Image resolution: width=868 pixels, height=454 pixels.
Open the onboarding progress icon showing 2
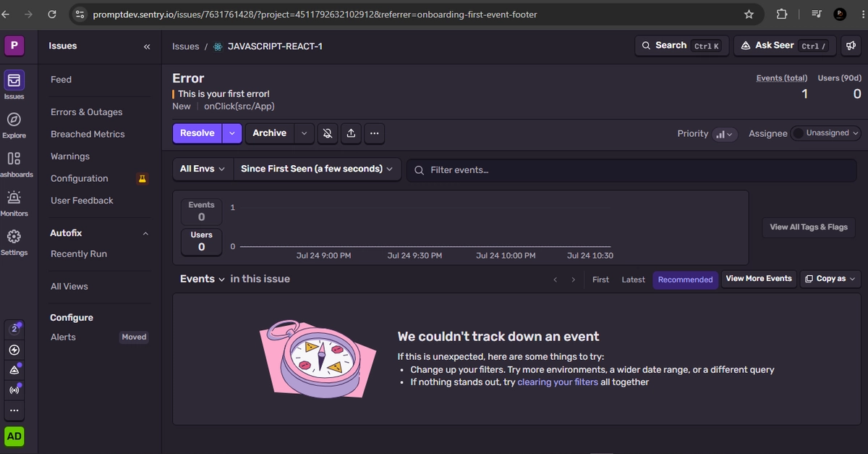coord(14,329)
